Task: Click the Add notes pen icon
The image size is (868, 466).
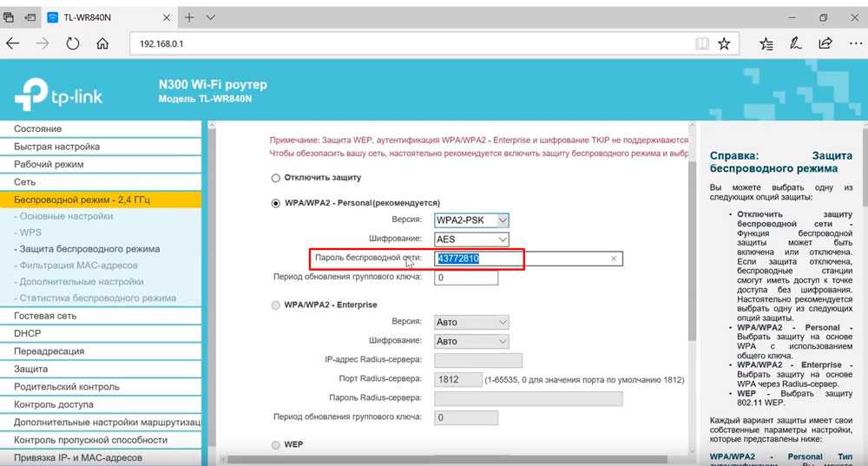Action: click(795, 43)
